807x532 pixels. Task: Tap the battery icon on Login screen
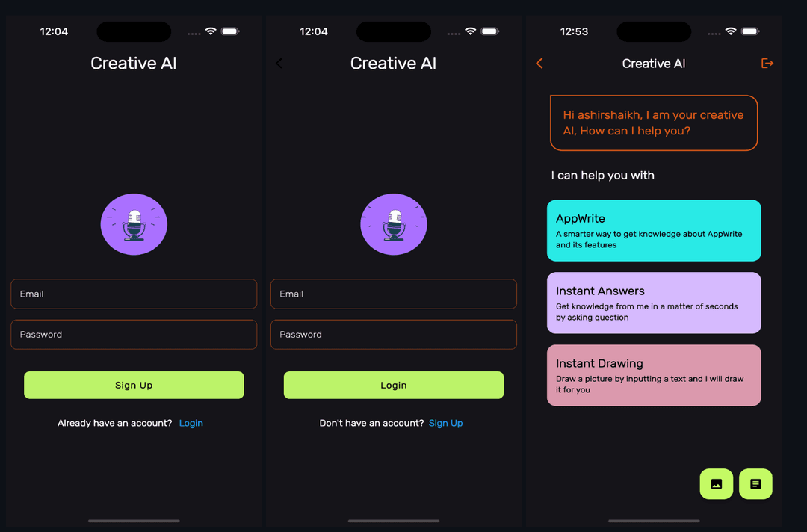point(490,31)
